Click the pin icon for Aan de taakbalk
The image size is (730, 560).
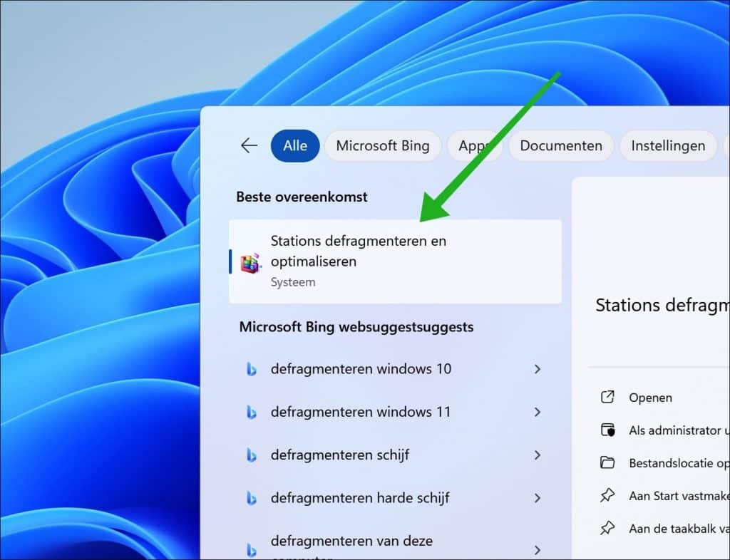(x=607, y=528)
